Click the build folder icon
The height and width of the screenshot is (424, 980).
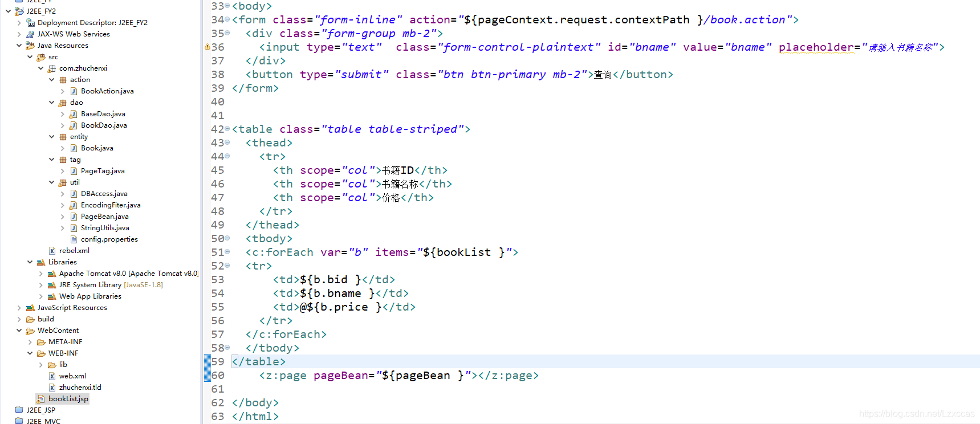coord(30,319)
